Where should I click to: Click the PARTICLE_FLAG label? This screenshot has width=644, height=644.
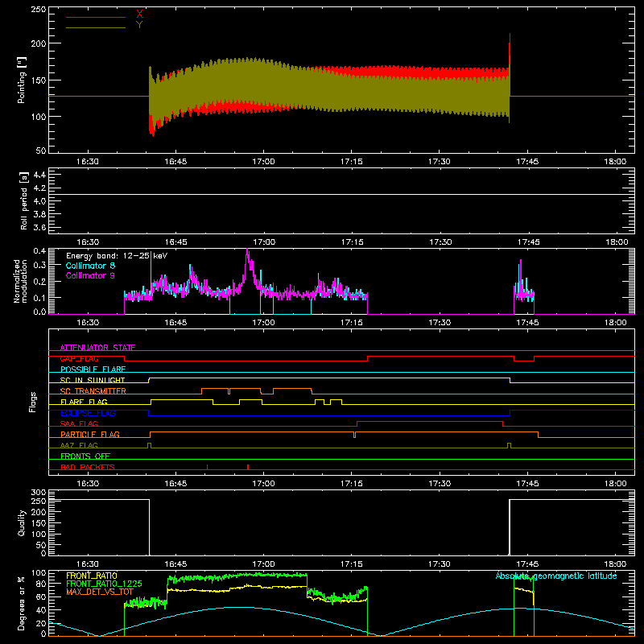click(x=90, y=434)
